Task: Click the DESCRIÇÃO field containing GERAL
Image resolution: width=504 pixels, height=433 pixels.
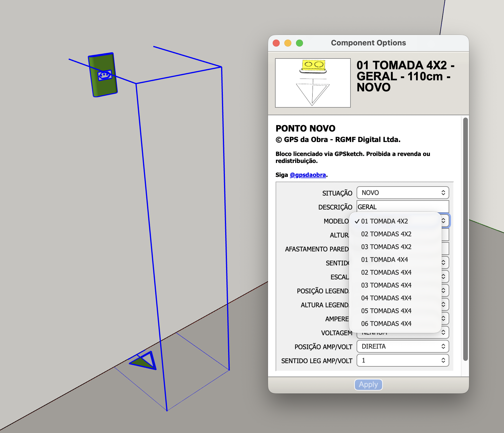Action: pyautogui.click(x=403, y=207)
